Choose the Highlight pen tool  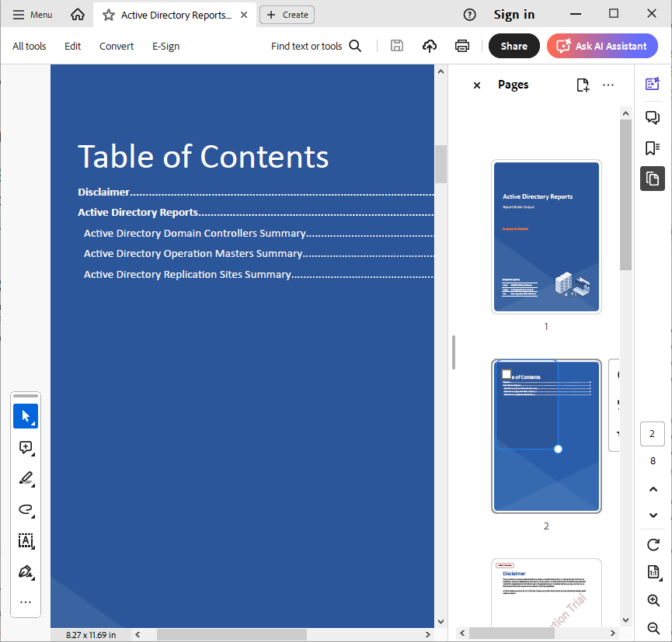click(x=26, y=478)
